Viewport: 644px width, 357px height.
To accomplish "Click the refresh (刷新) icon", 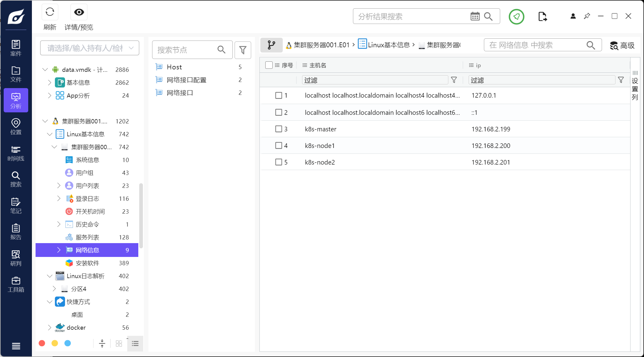I will click(x=50, y=12).
